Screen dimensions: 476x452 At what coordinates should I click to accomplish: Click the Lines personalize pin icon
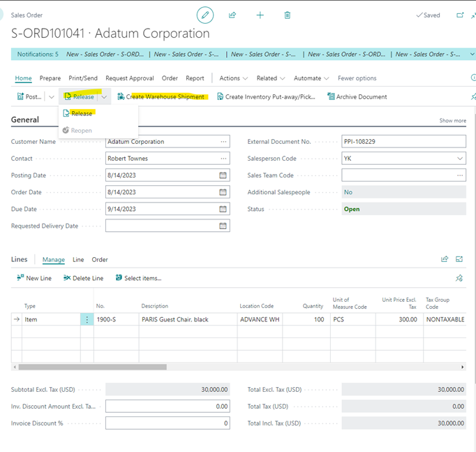coord(459,278)
